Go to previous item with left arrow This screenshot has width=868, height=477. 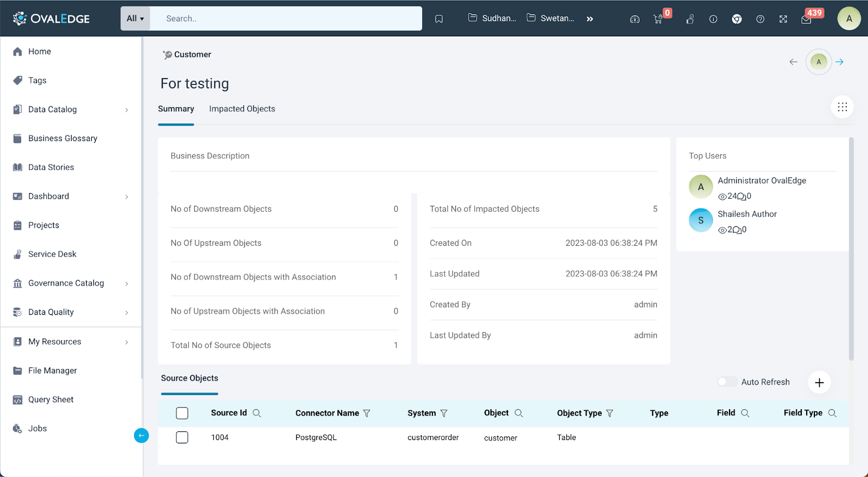[793, 62]
